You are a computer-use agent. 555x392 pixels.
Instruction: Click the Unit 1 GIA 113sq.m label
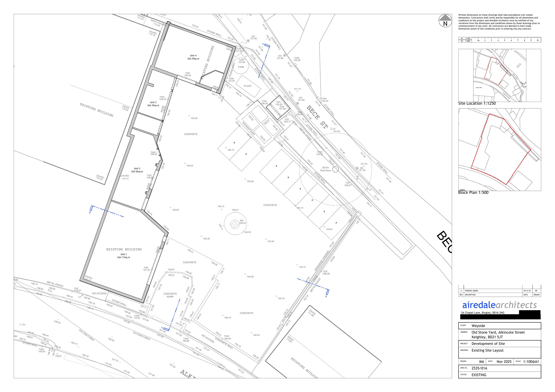pos(124,256)
